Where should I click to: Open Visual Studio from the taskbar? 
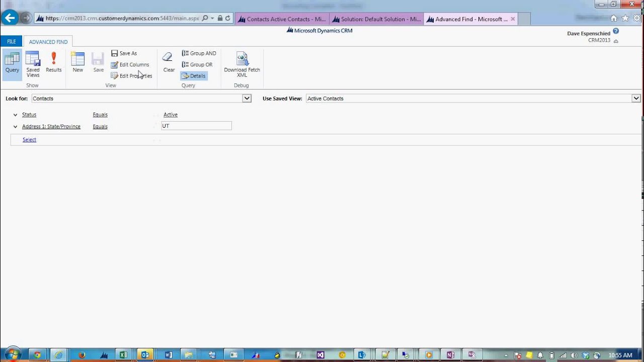[320, 355]
